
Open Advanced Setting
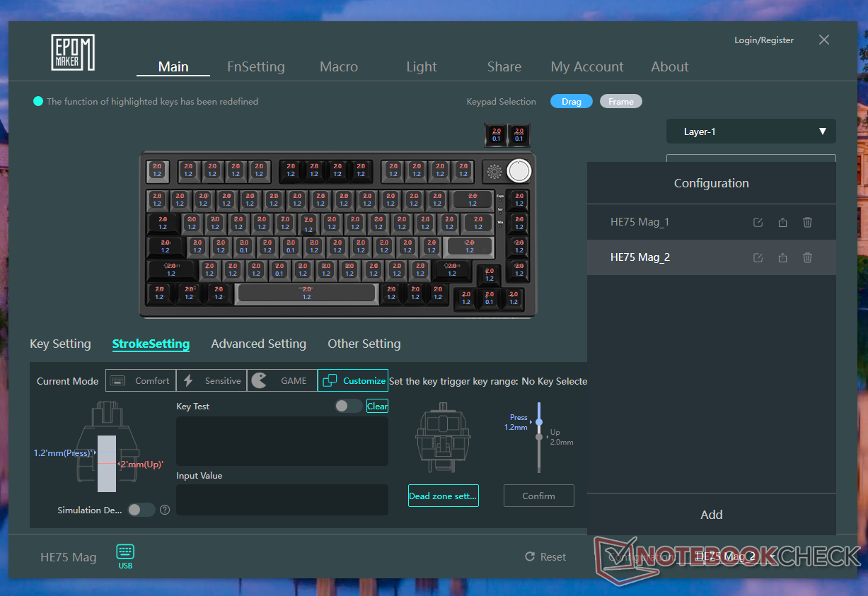pyautogui.click(x=259, y=344)
